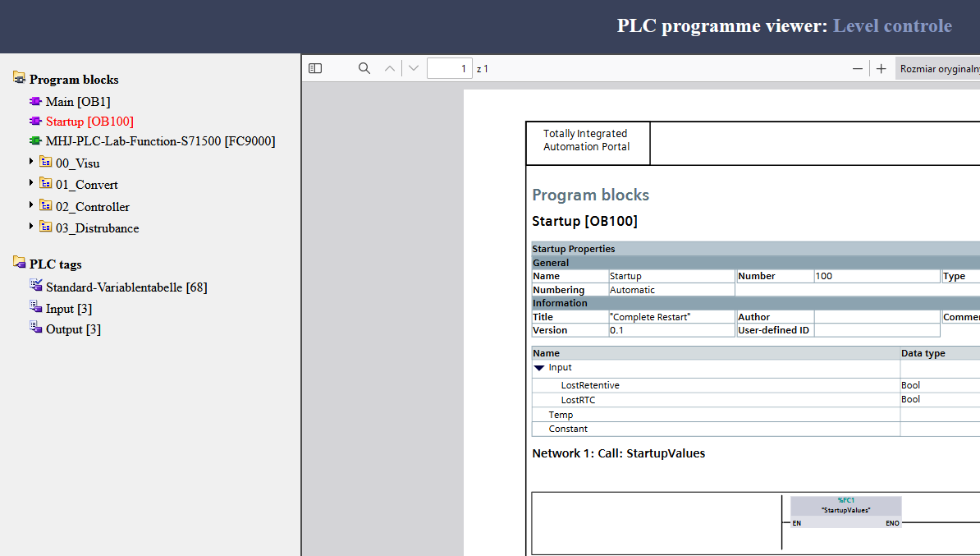Image resolution: width=980 pixels, height=556 pixels.
Task: Click the PLC tags folder icon
Action: pos(19,262)
